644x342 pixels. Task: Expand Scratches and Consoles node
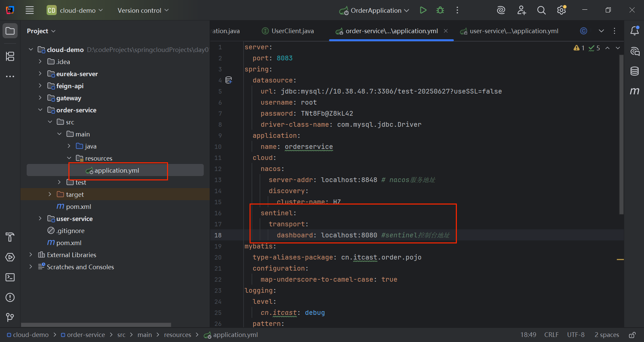pos(31,267)
